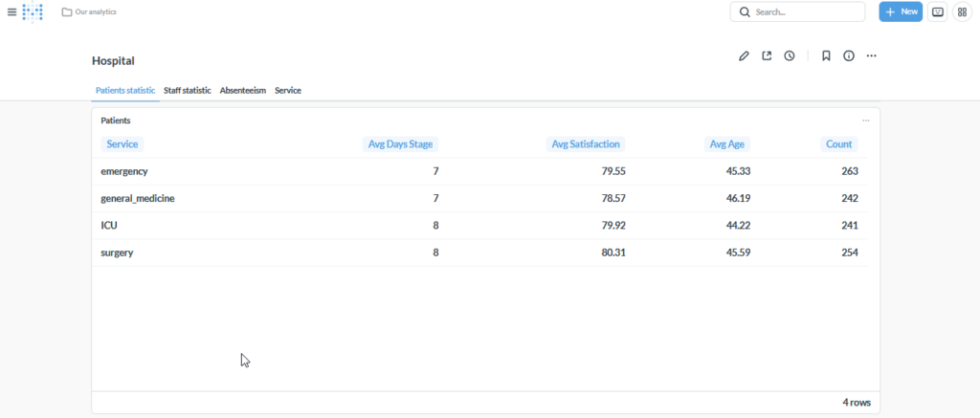Sort by Avg Satisfaction column header
The image size is (980, 418).
[586, 144]
